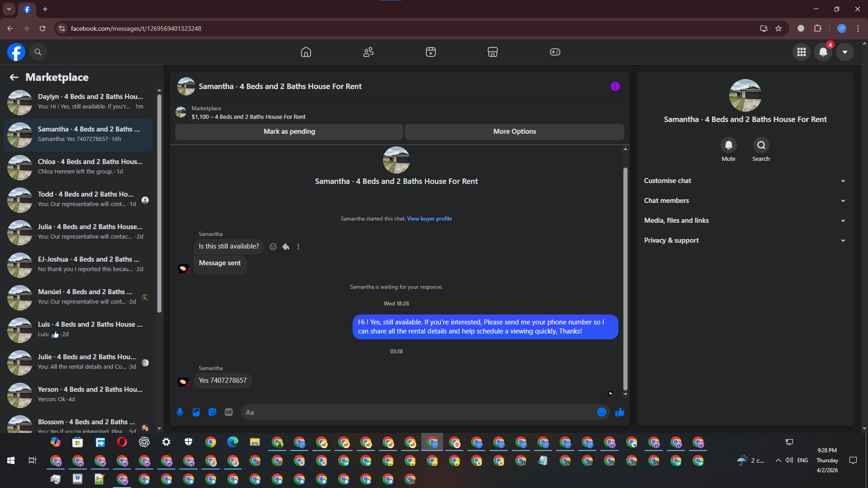Open Luis conversation
The height and width of the screenshot is (488, 868).
point(78,329)
